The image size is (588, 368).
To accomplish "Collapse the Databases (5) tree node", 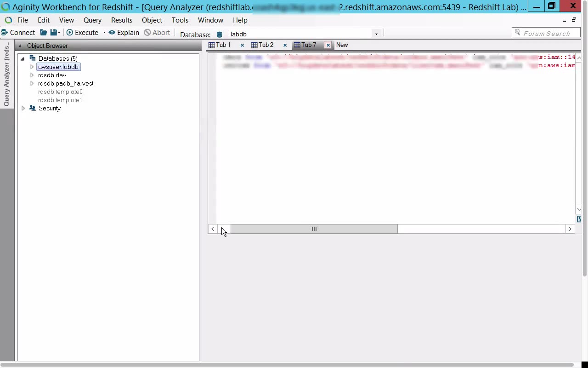I will click(23, 58).
